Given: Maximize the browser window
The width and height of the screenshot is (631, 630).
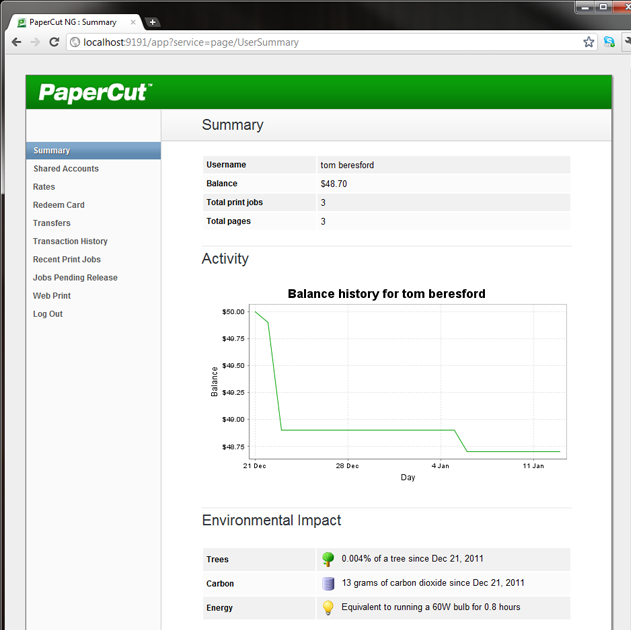Looking at the screenshot, I should click(603, 7).
